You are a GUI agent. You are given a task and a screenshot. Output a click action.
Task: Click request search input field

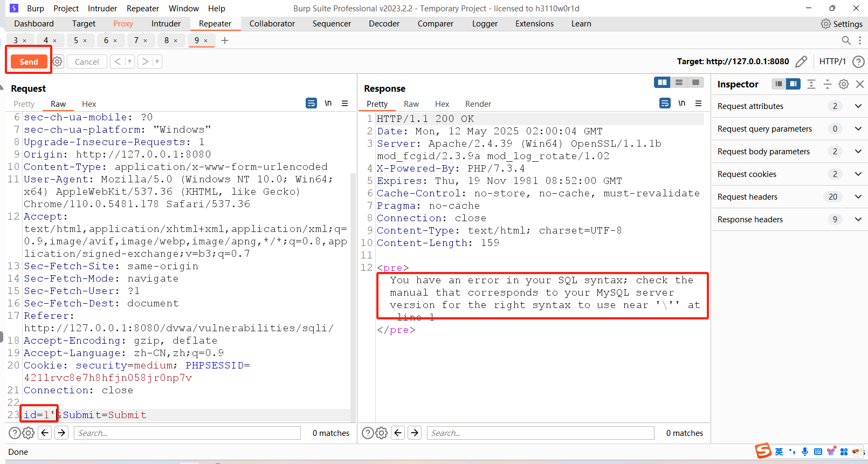point(188,433)
